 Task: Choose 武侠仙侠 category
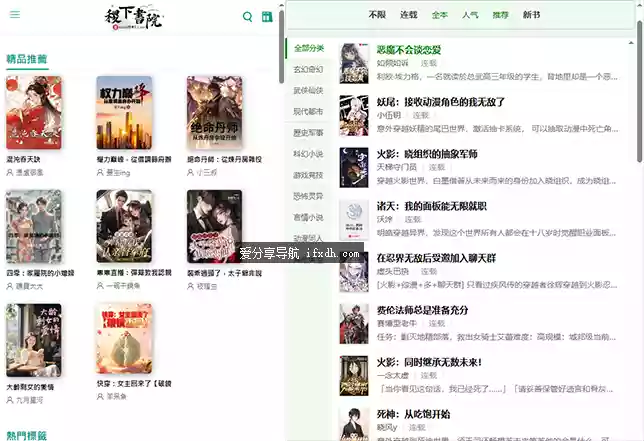click(x=308, y=90)
